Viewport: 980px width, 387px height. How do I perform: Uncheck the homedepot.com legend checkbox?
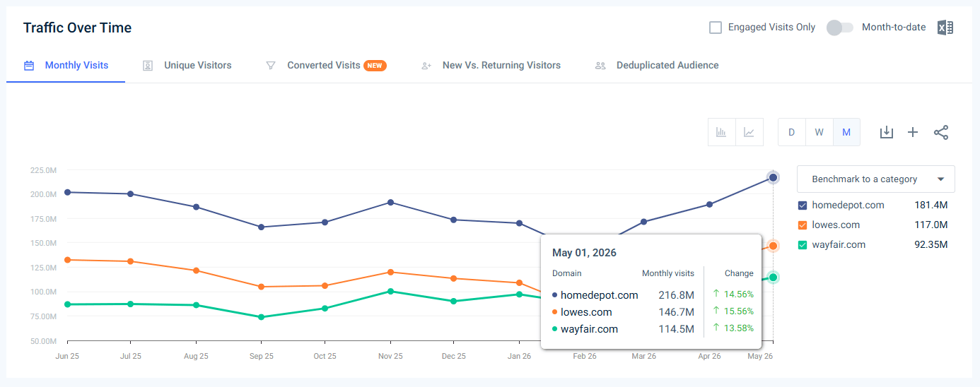[x=803, y=206]
